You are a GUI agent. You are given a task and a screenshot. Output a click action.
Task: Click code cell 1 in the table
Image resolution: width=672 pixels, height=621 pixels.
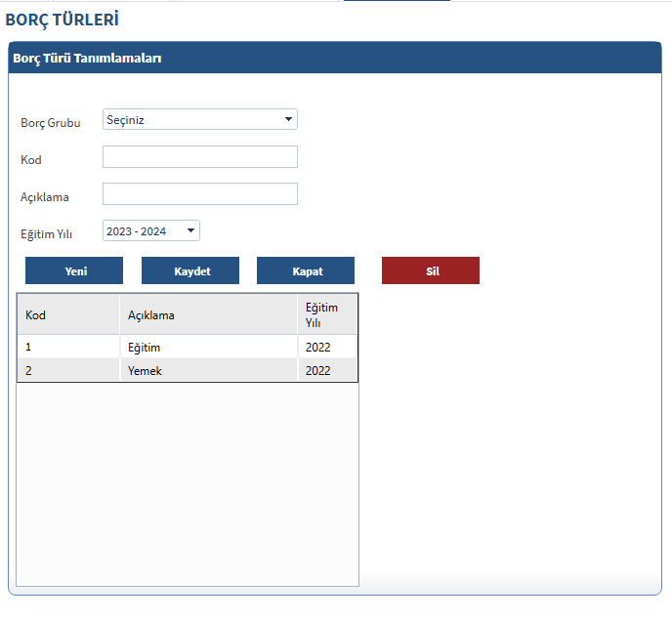pyautogui.click(x=67, y=347)
